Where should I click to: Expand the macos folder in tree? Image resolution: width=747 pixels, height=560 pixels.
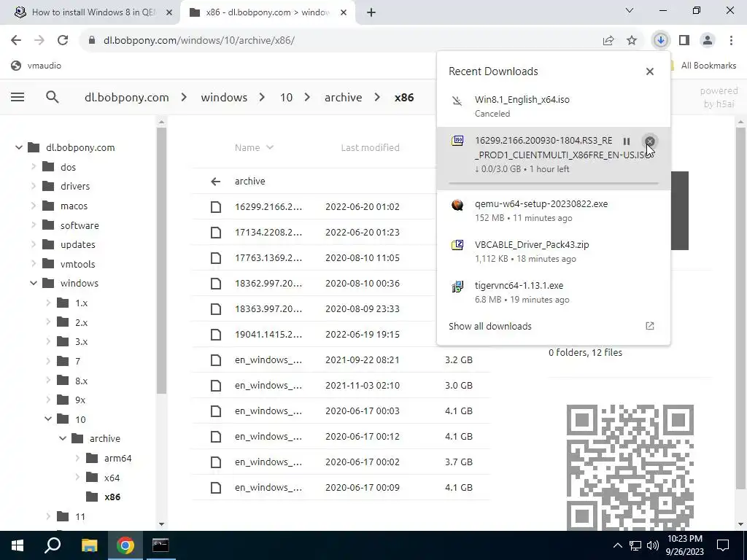click(34, 206)
